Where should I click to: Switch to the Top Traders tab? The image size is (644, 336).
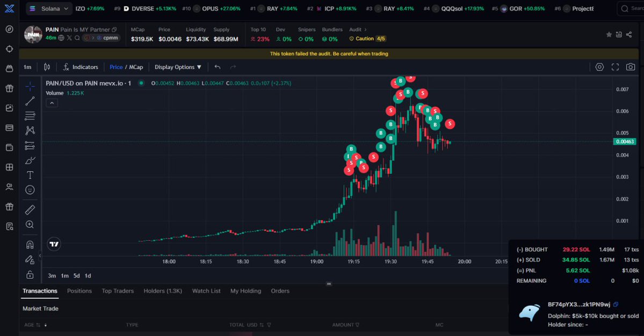(x=118, y=291)
